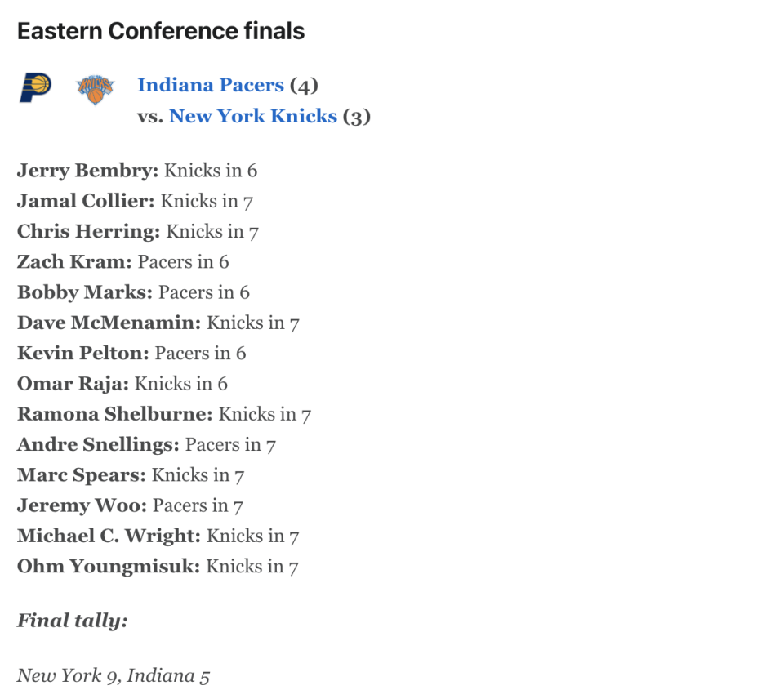
Task: Click Marc Spears' prediction line
Action: (131, 475)
